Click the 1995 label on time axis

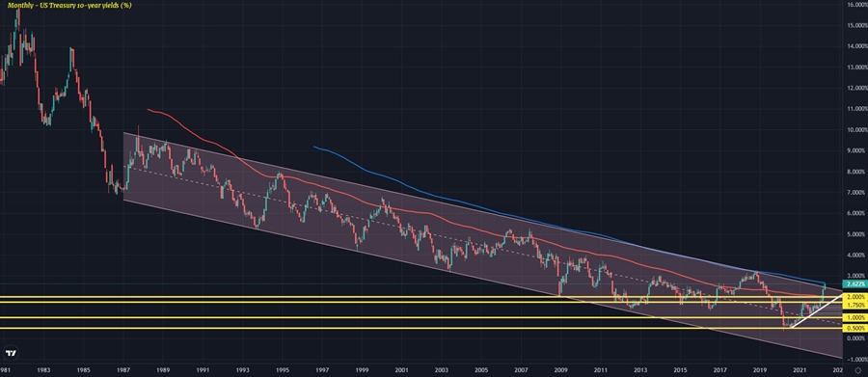tap(282, 370)
